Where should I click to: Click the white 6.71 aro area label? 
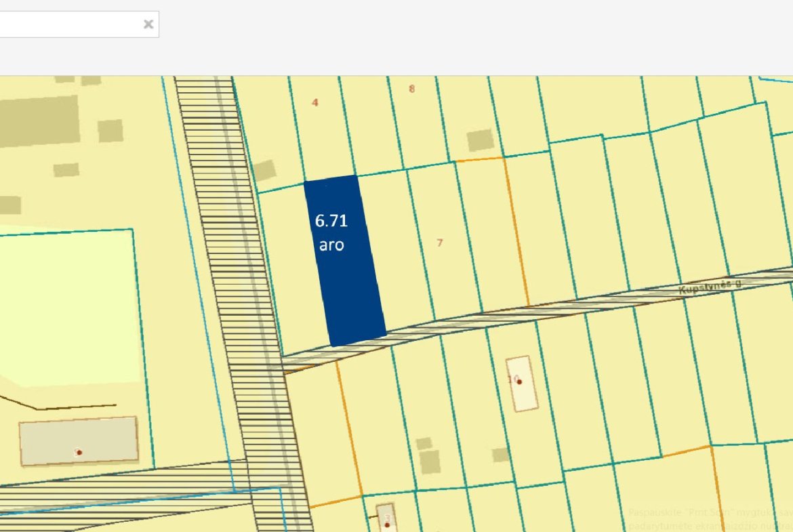click(x=331, y=232)
